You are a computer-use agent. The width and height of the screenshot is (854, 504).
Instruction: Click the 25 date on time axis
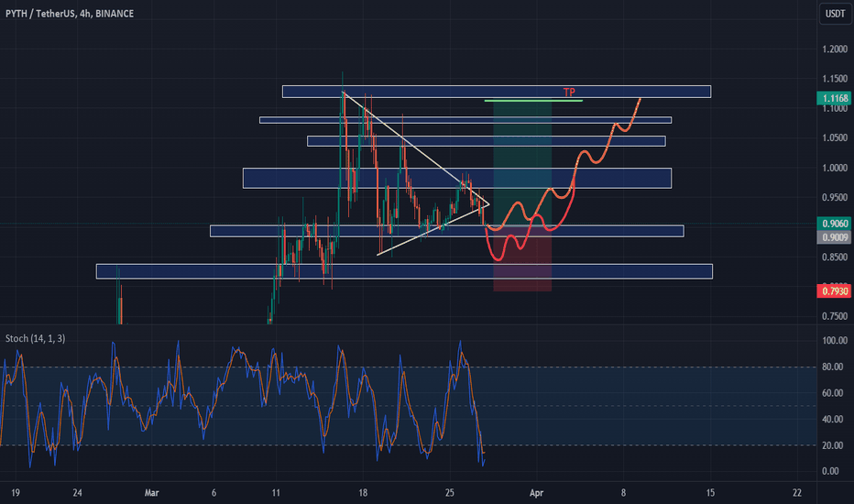pos(449,493)
